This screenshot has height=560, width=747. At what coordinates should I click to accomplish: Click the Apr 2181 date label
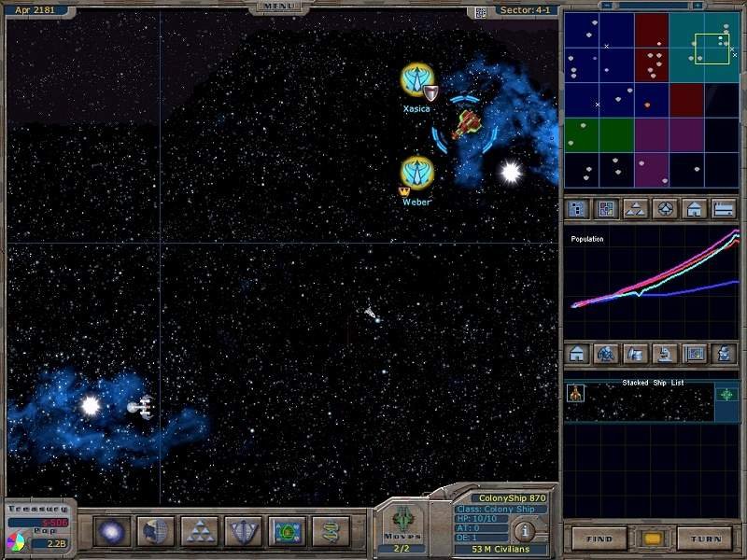pos(35,10)
